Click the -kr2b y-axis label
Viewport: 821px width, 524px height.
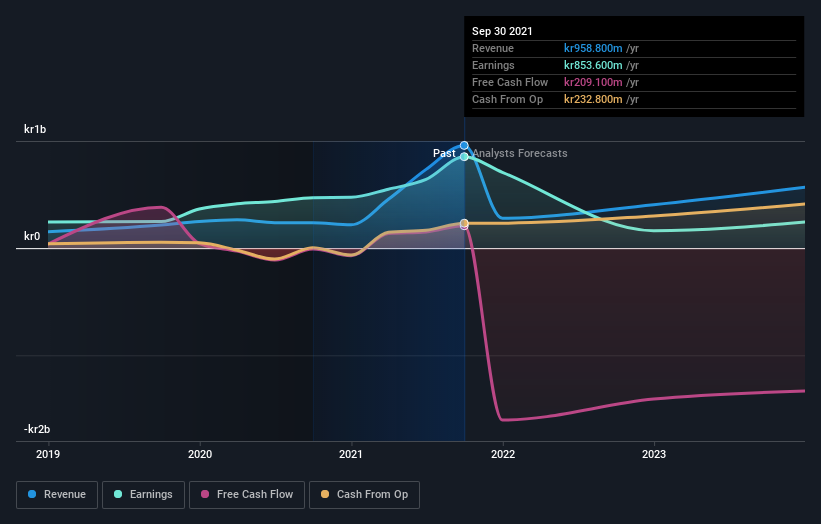pyautogui.click(x=37, y=429)
